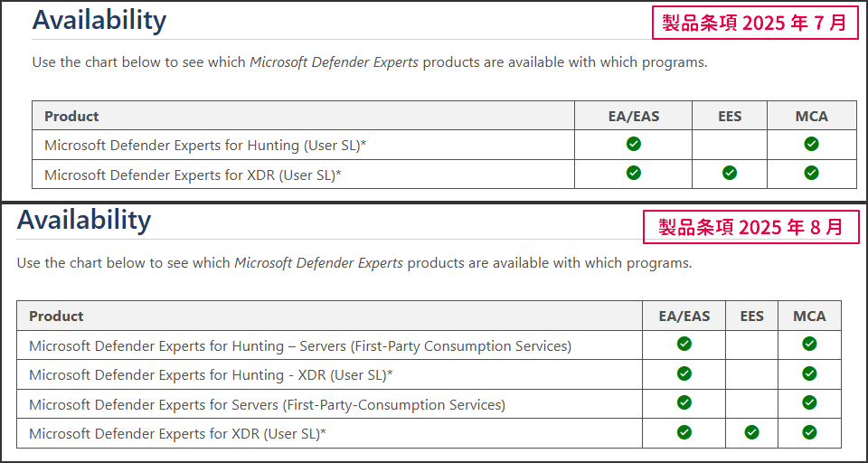The width and height of the screenshot is (868, 463).
Task: Click MCA checkmark for Hunting (User SL) in July table
Action: (x=811, y=144)
